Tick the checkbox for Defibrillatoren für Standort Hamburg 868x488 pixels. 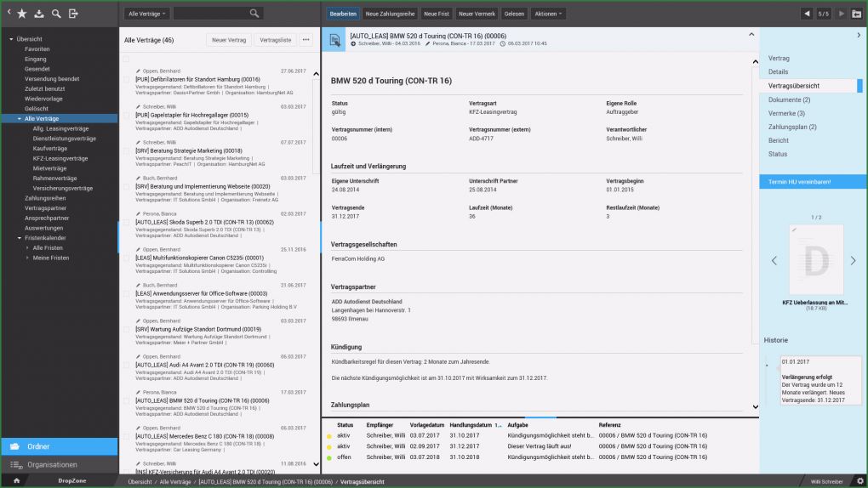pos(126,80)
